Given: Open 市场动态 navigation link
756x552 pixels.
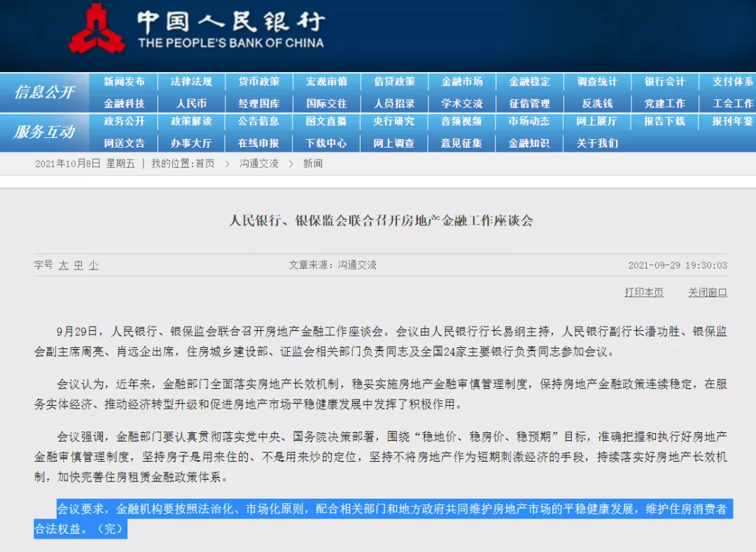Looking at the screenshot, I should click(529, 121).
